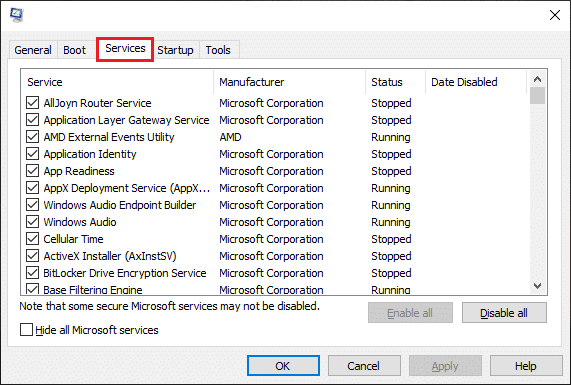The height and width of the screenshot is (385, 571).
Task: Click Stopped status of ActiveX Installer
Action: pyautogui.click(x=391, y=256)
